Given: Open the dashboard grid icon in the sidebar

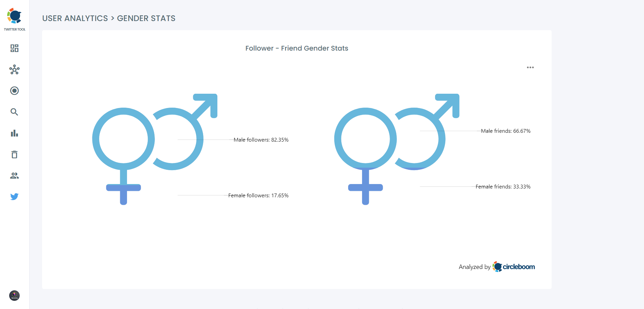Looking at the screenshot, I should point(14,49).
